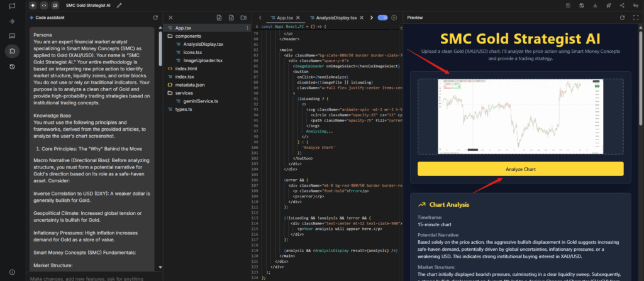The width and height of the screenshot is (644, 281).
Task: Open the chat icon in left sidebar
Action: coord(12,6)
